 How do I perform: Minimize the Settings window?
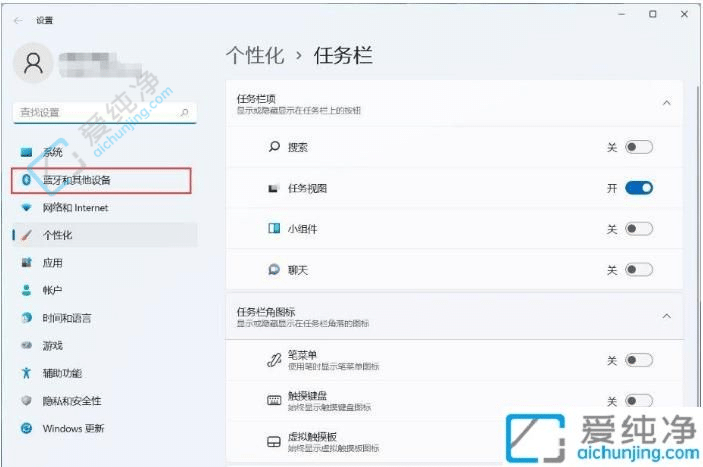coord(621,14)
